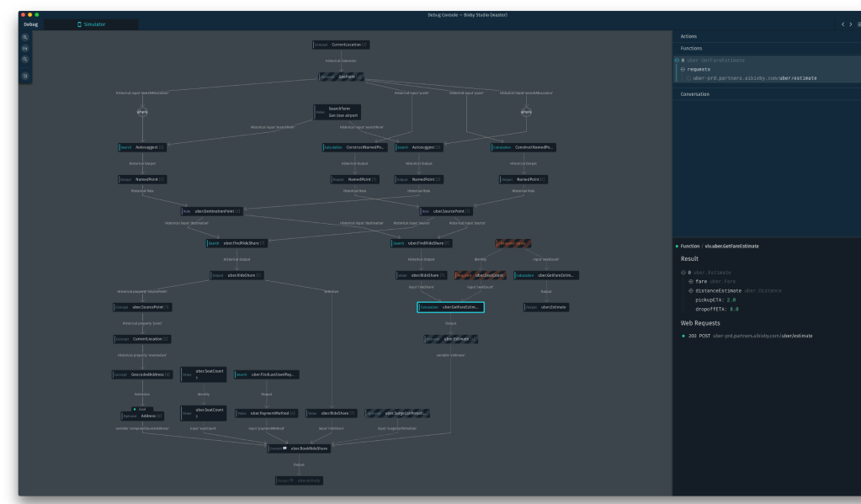Zoom in on the execution graph
The width and height of the screenshot is (861, 504).
(25, 37)
